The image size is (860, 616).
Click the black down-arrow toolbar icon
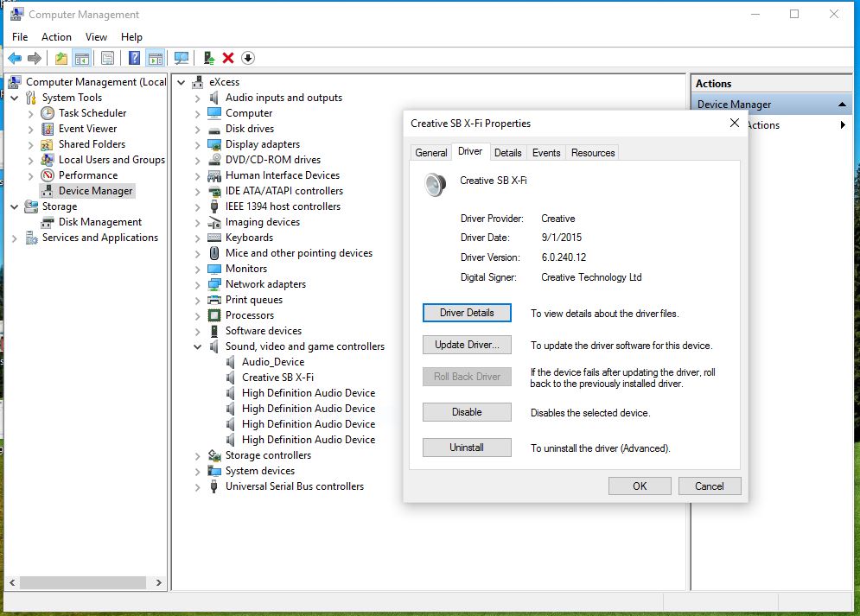click(248, 58)
